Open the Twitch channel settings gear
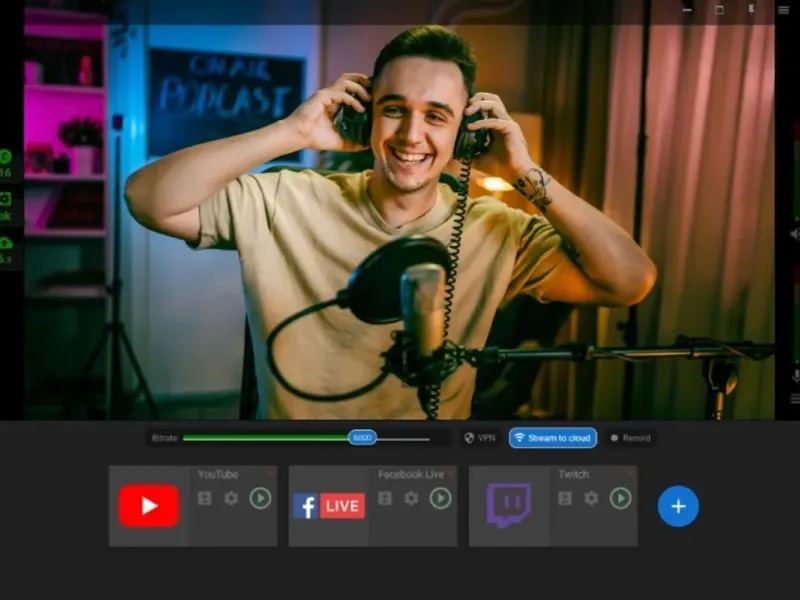 tap(591, 498)
